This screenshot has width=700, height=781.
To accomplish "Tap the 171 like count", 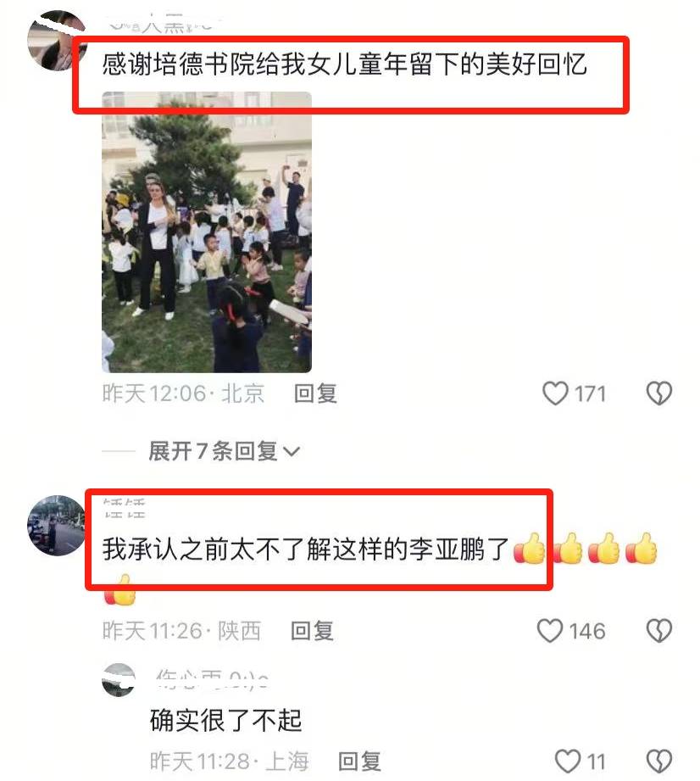I will pyautogui.click(x=591, y=394).
